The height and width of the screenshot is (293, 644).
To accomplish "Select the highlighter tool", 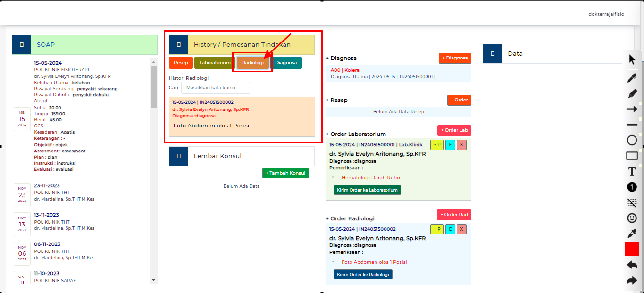I will click(632, 93).
